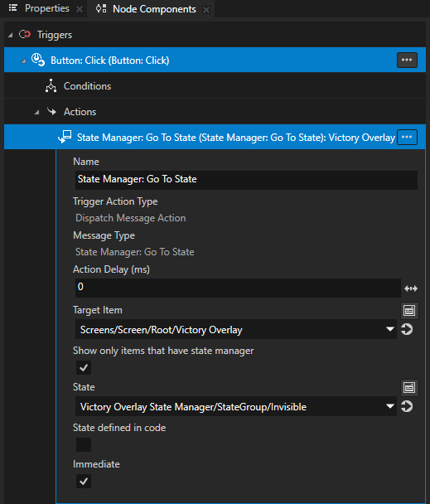Screen dimensions: 430x504
Task: Select the Node Components tab
Action: click(154, 9)
